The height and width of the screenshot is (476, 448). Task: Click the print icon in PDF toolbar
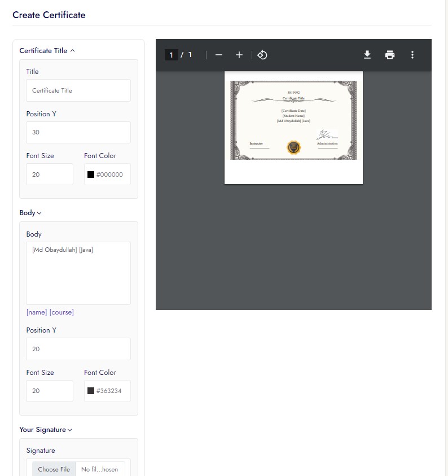[390, 55]
